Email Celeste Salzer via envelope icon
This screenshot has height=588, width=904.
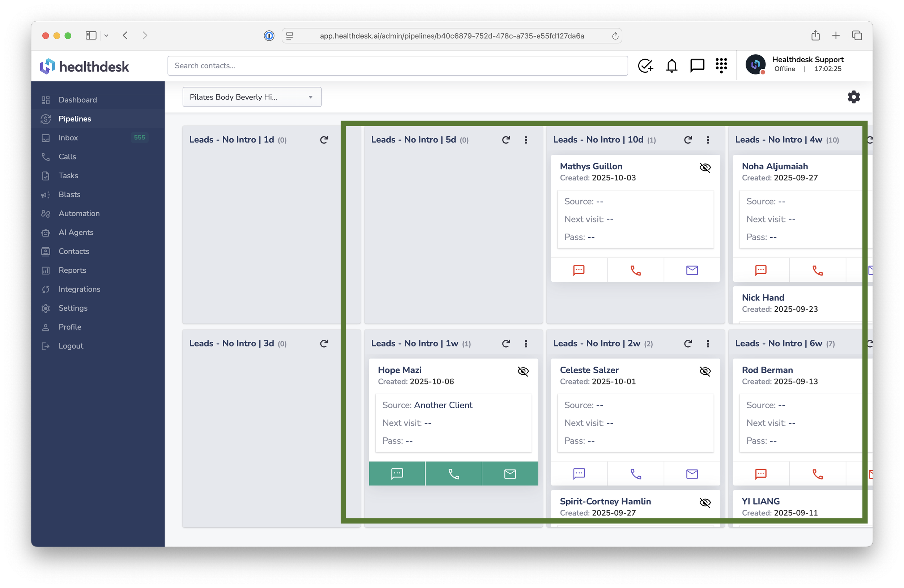[x=692, y=474]
